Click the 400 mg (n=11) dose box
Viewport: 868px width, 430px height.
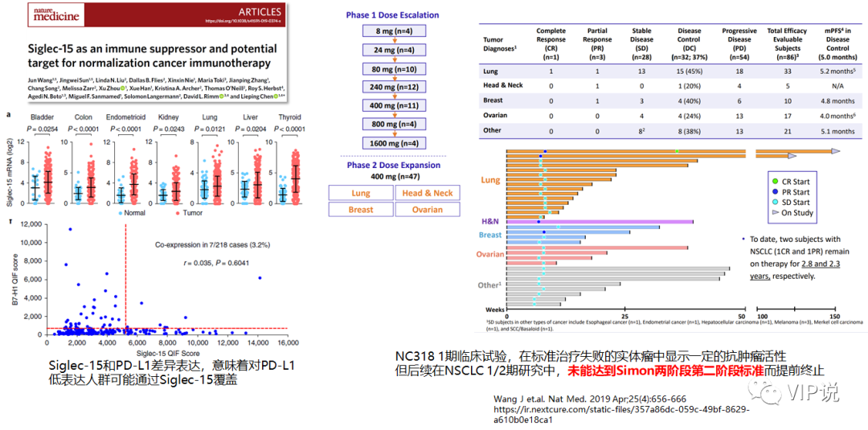(x=395, y=106)
